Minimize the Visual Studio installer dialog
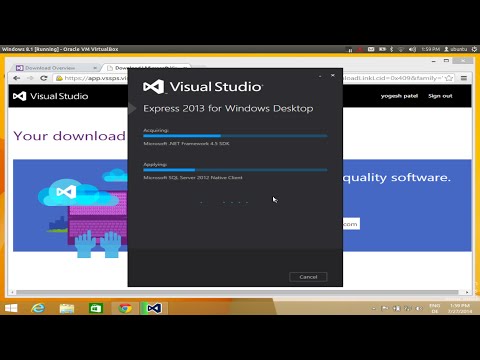Screen dimensions: 480x360 tap(320, 76)
